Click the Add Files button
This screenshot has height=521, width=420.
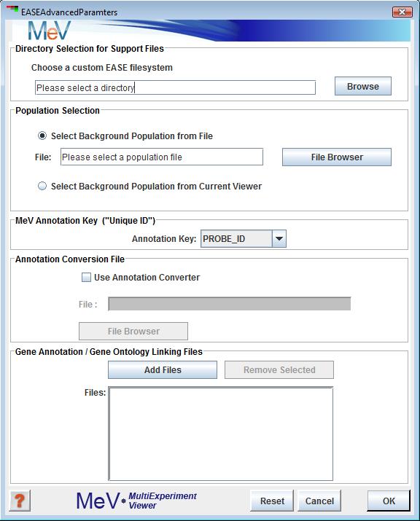tap(163, 370)
